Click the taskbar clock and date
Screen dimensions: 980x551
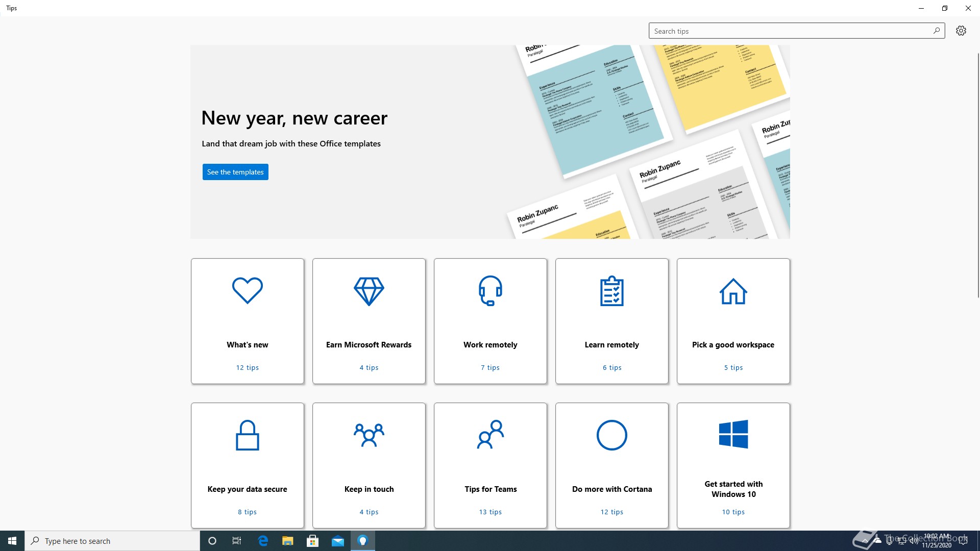click(x=937, y=541)
